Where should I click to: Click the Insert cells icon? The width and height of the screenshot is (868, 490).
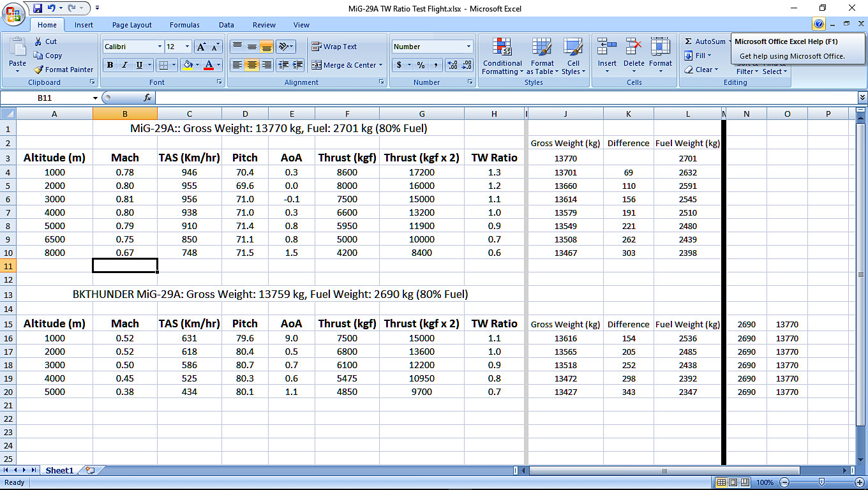[x=607, y=48]
